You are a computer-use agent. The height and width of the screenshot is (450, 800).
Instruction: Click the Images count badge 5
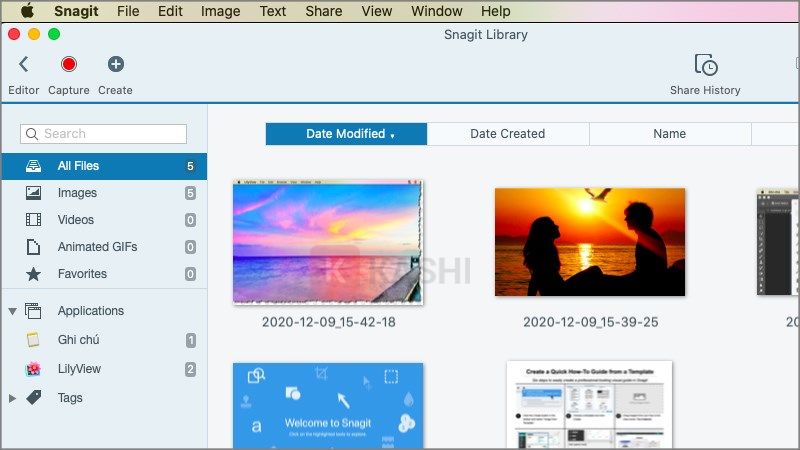[190, 193]
